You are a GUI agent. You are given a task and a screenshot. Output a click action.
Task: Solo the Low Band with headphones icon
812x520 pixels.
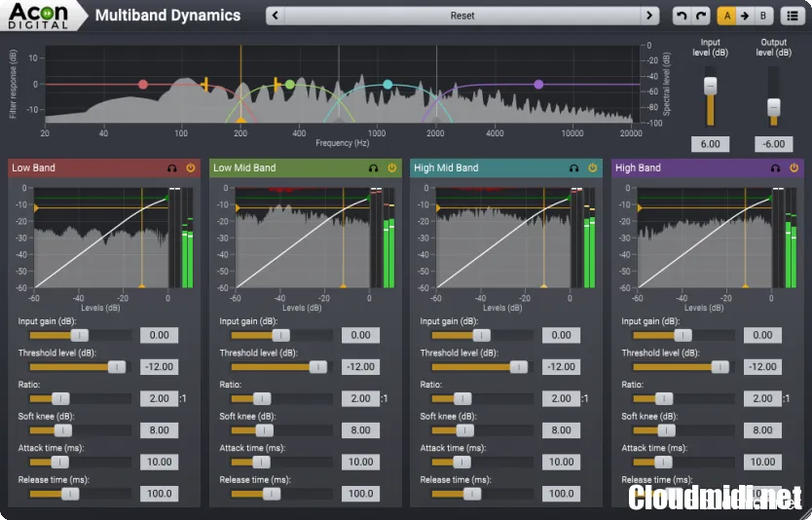(x=172, y=168)
